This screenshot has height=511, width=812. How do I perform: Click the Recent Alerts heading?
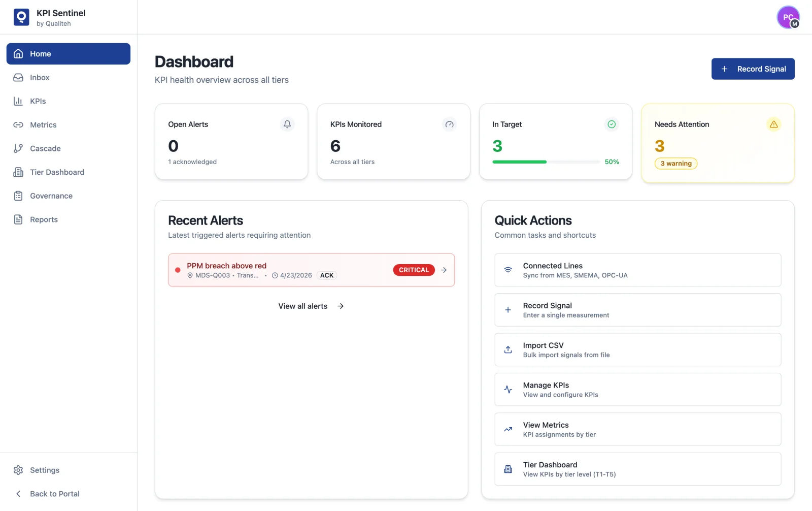pyautogui.click(x=206, y=220)
